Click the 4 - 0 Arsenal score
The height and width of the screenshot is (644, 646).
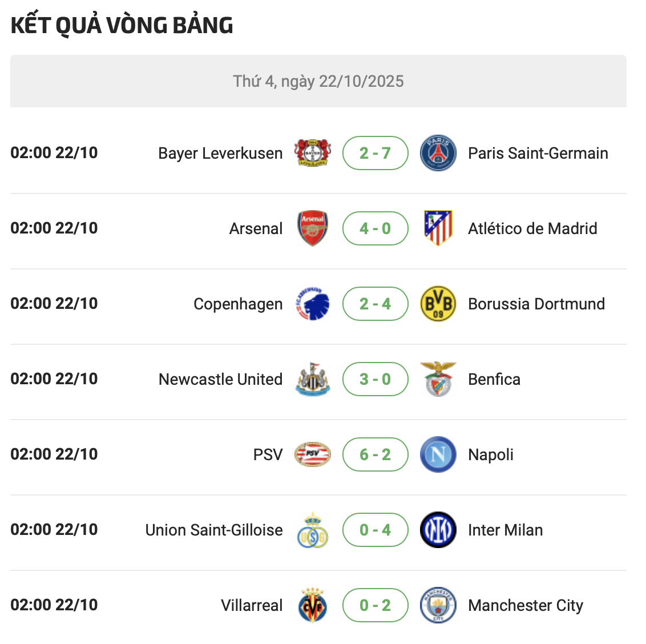(375, 228)
